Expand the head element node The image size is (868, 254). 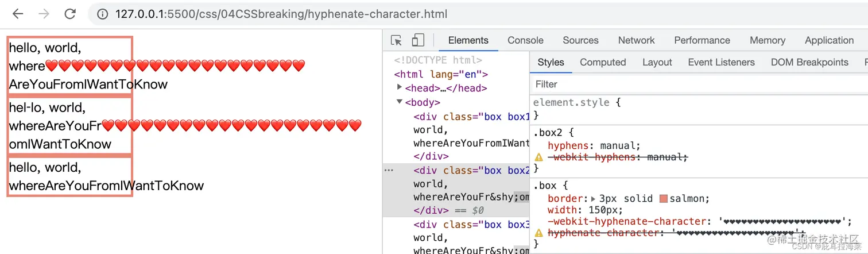click(x=400, y=87)
